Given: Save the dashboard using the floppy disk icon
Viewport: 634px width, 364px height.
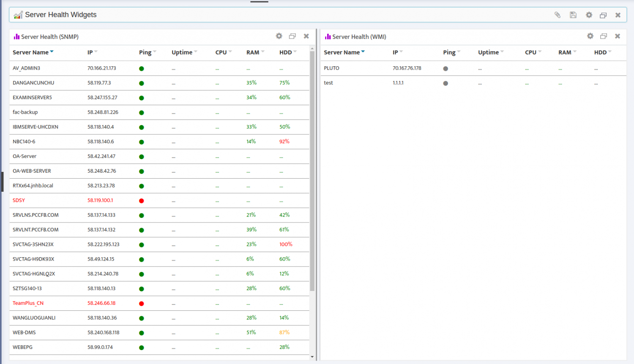Looking at the screenshot, I should point(573,14).
